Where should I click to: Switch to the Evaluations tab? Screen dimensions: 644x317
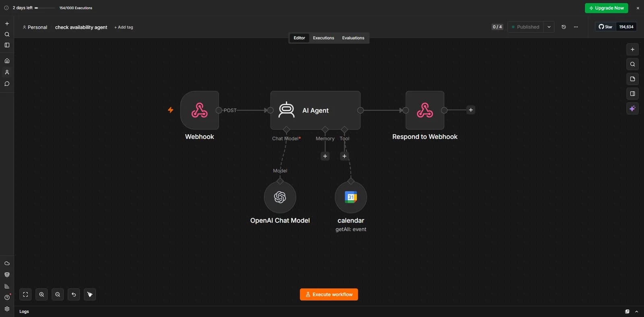[x=353, y=38]
